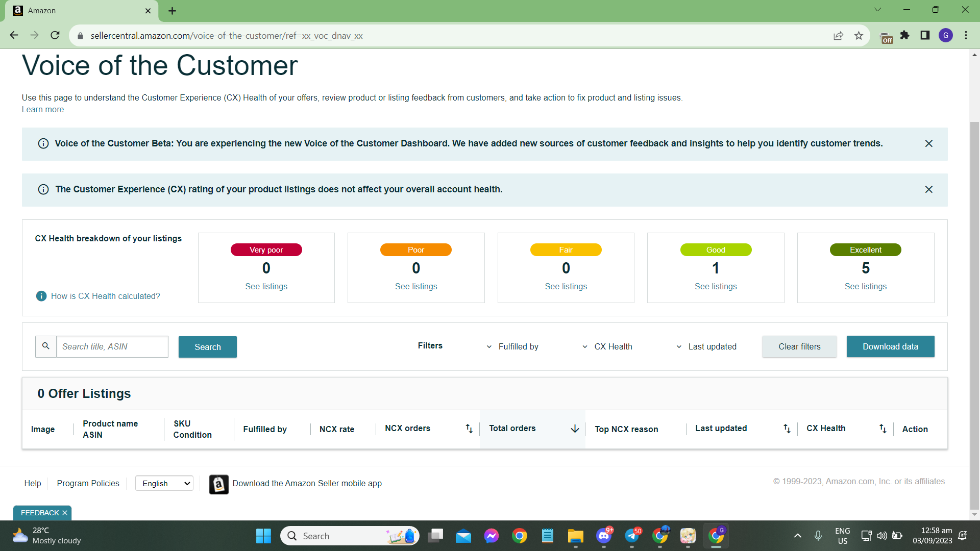Sort table by CX Health column
Image resolution: width=980 pixels, height=551 pixels.
tap(883, 429)
